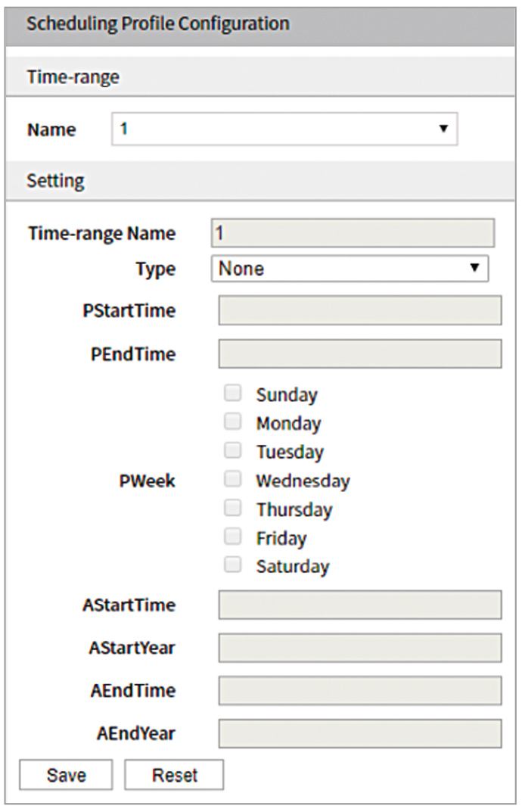Enable the Friday checkbox
Image resolution: width=522 pixels, height=812 pixels.
click(x=233, y=537)
